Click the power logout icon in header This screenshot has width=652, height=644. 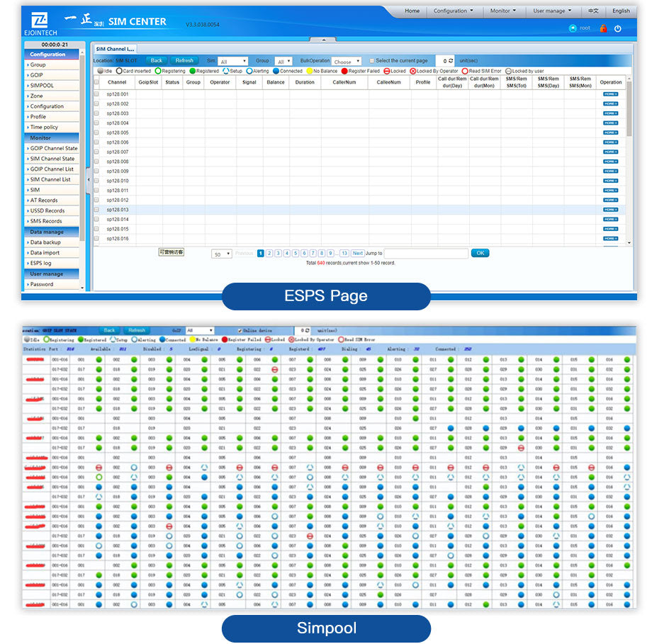617,28
